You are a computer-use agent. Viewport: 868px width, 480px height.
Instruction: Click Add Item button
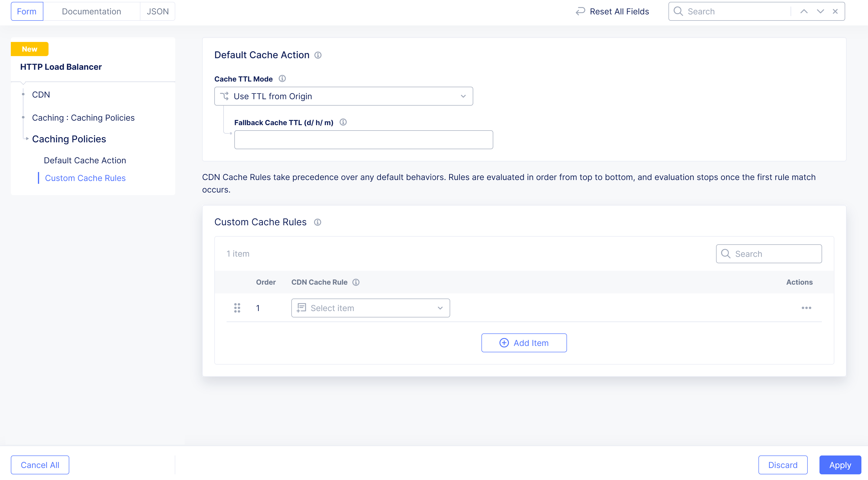click(x=524, y=343)
